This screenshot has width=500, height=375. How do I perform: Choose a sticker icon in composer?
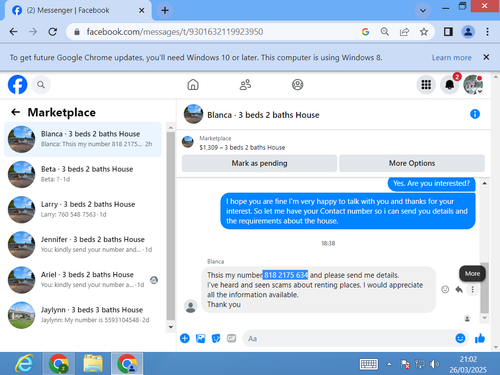click(216, 338)
